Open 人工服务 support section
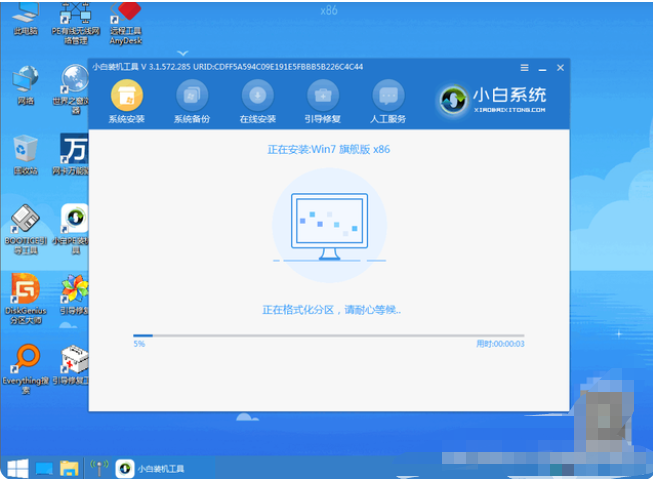The width and height of the screenshot is (653, 479). point(389,97)
